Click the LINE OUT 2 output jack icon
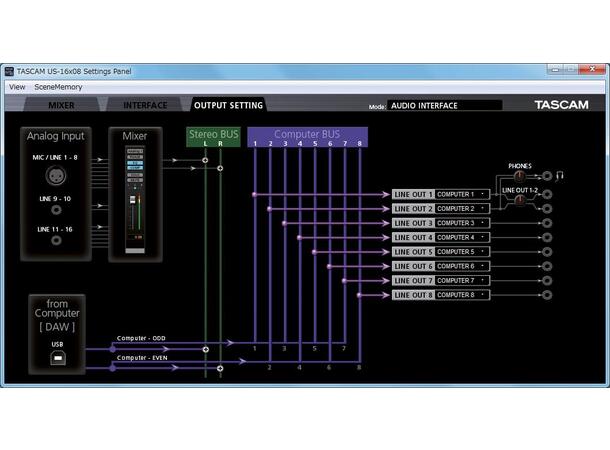 (x=547, y=209)
